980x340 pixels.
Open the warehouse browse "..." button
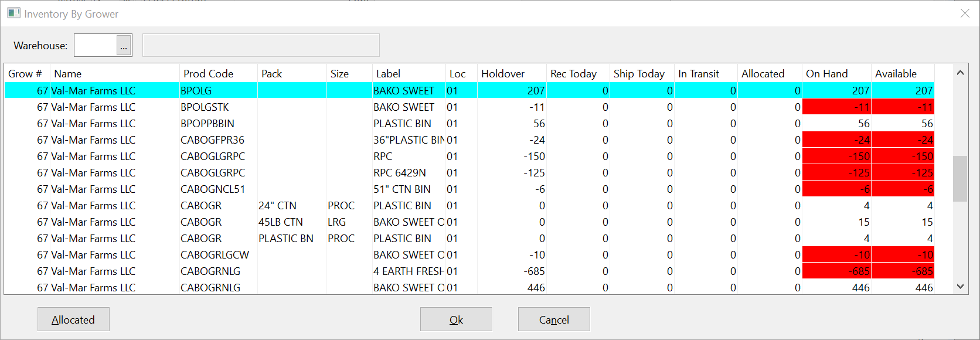coord(123,45)
